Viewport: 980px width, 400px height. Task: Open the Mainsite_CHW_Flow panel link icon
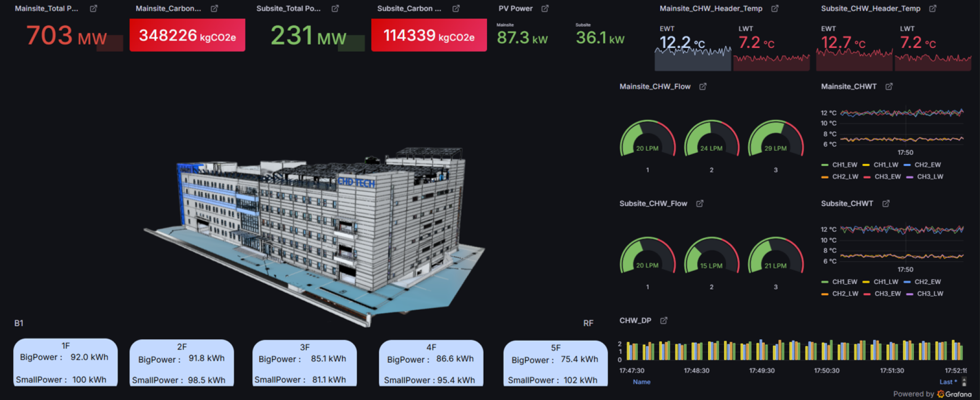[x=703, y=86]
